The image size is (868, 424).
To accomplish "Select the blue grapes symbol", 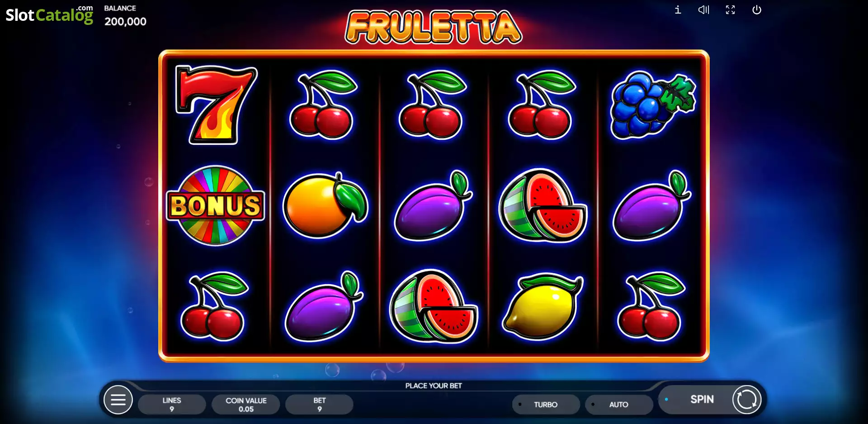I will click(653, 105).
